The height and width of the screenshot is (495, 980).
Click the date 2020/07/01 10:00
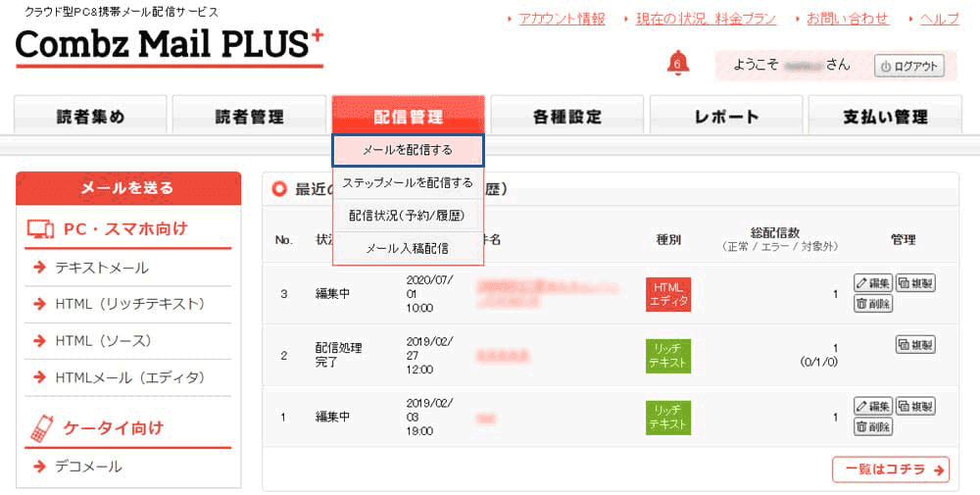coord(430,294)
